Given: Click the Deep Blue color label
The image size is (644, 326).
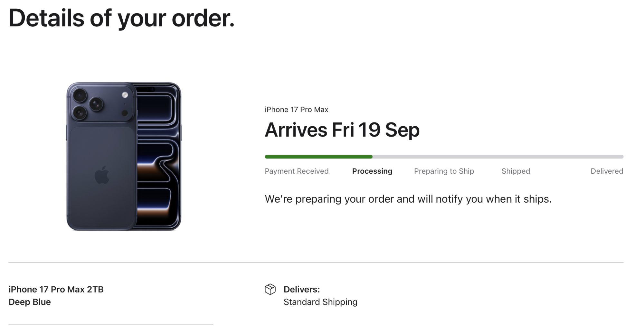Looking at the screenshot, I should (x=30, y=302).
